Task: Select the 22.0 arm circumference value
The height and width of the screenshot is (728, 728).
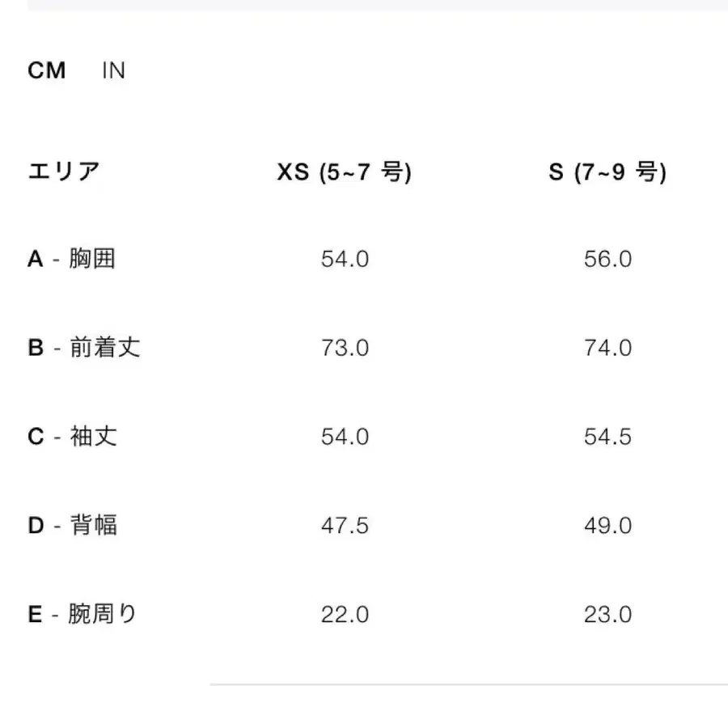Action: (x=345, y=616)
